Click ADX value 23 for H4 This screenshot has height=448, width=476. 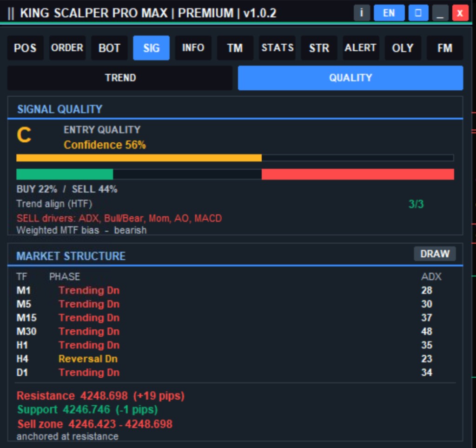(x=427, y=359)
